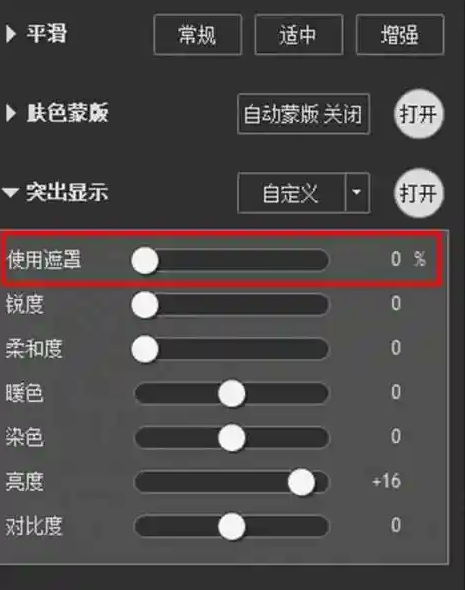Viewport: 465px width, 590px height.
Task: Click the 染色 slider handle
Action: click(x=232, y=438)
